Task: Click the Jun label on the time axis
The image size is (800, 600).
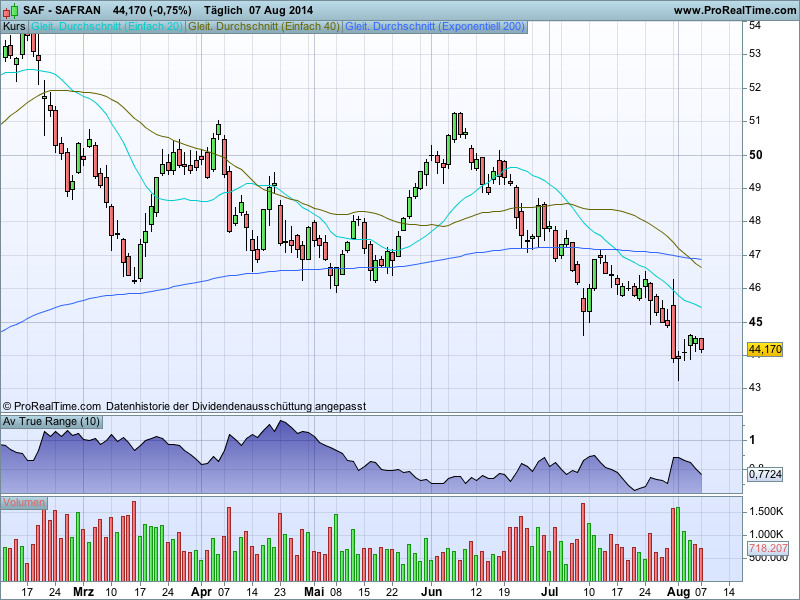Action: click(x=432, y=592)
